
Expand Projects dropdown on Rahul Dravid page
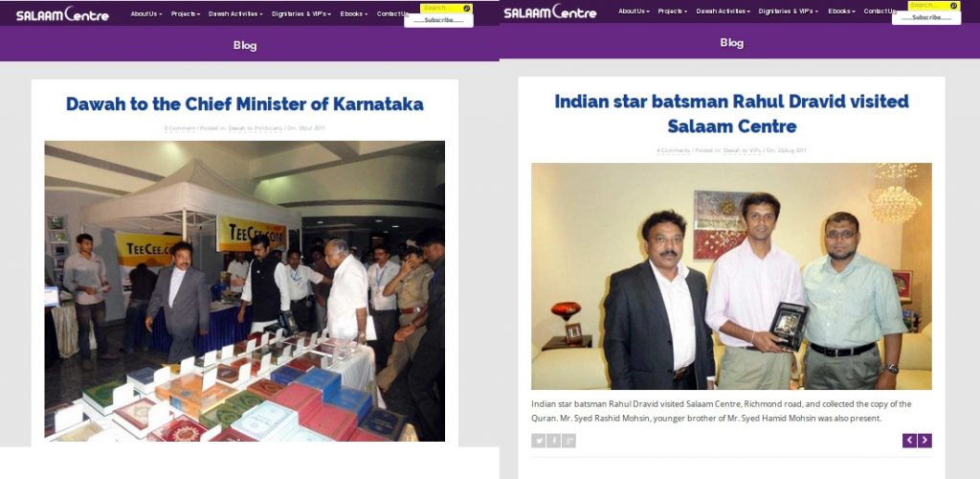(x=673, y=11)
